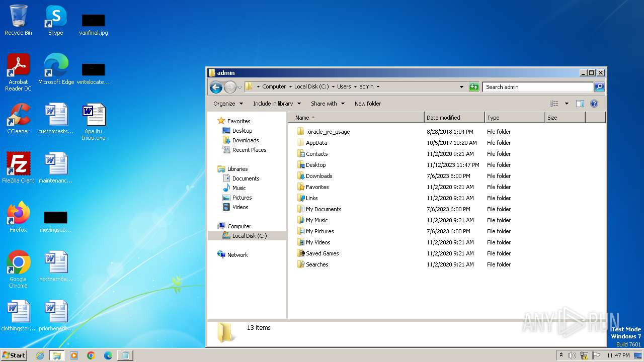Click the Explorer Forward arrow button
Viewport: 644px width, 362px height.
[230, 87]
